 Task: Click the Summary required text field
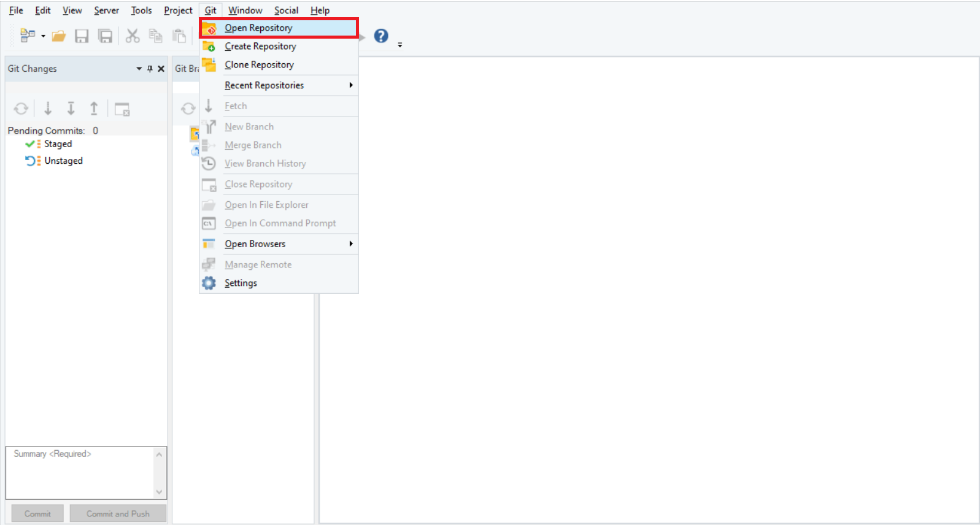(x=80, y=472)
